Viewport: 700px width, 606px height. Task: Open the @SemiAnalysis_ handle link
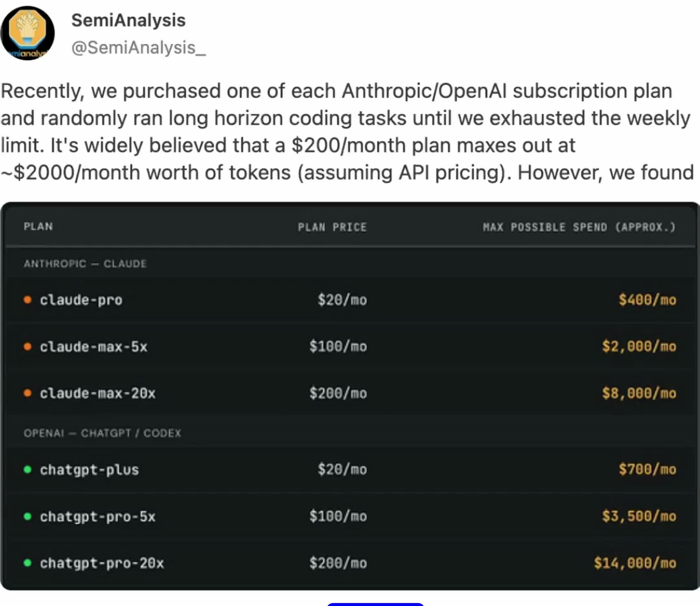pos(138,48)
